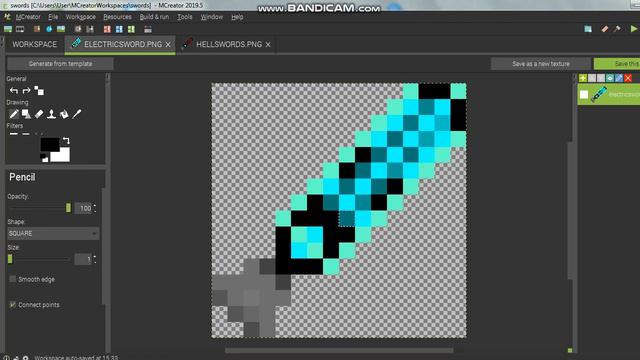This screenshot has height=360, width=640.
Task: Click Save as a new texture button
Action: [540, 64]
